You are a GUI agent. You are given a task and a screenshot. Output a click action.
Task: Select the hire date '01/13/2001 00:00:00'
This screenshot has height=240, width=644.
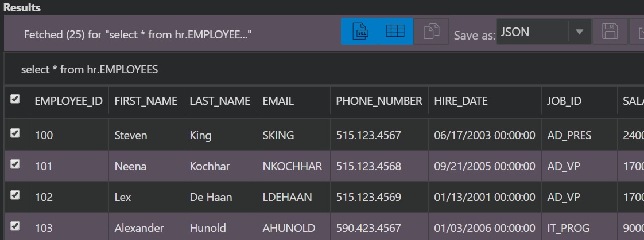point(484,198)
